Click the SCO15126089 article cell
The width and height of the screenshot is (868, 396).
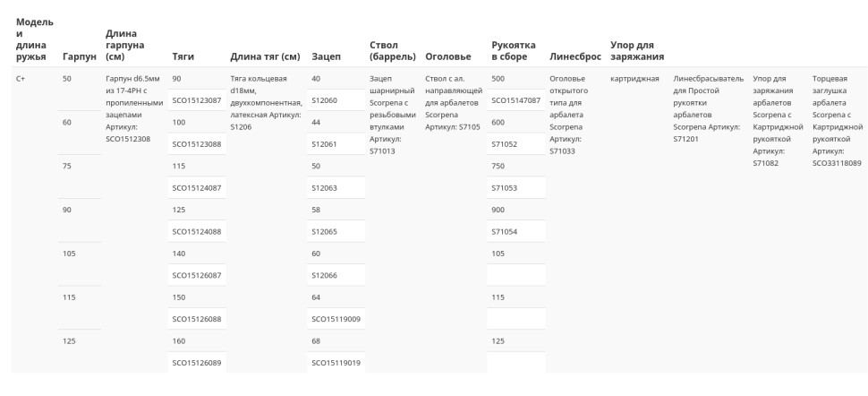click(197, 363)
